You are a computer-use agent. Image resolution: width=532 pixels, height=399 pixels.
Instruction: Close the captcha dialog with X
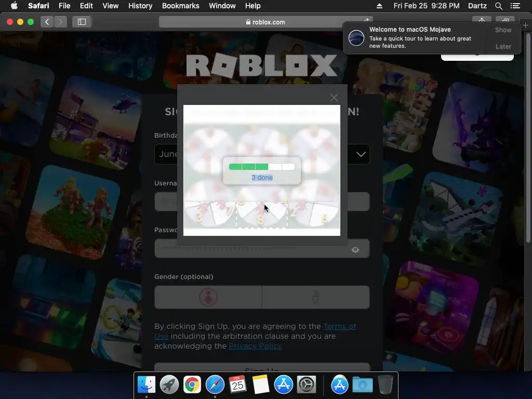pos(334,98)
